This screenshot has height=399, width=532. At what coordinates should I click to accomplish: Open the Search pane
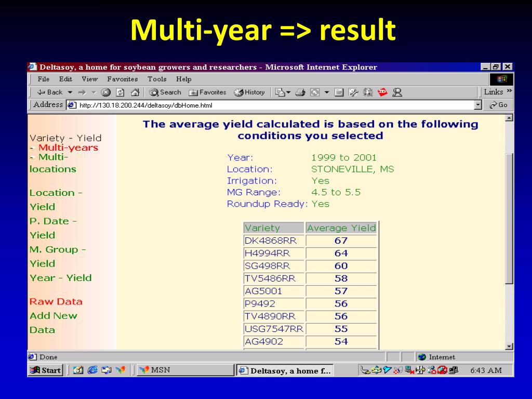click(x=165, y=92)
